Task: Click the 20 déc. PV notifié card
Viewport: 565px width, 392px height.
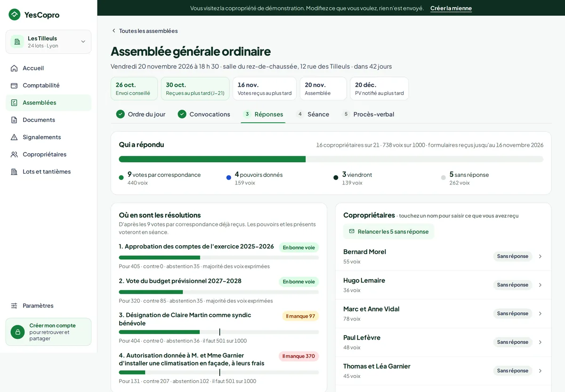Action: 379,88
